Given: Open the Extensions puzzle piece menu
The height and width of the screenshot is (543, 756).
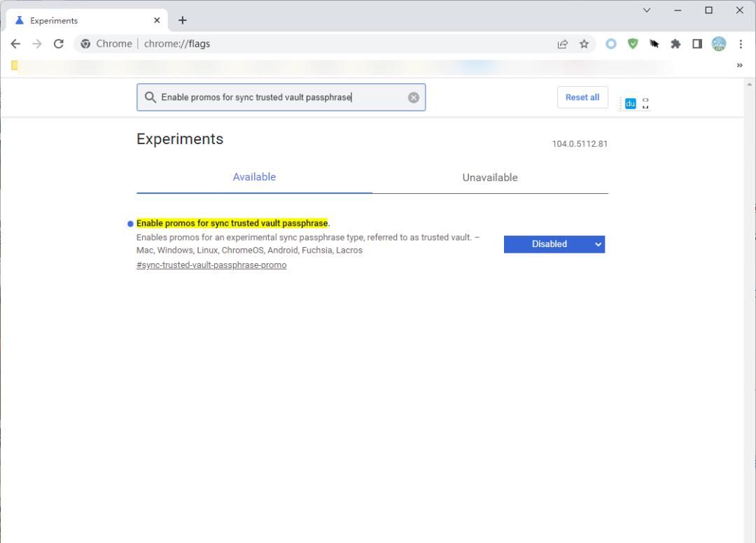Looking at the screenshot, I should pos(675,43).
